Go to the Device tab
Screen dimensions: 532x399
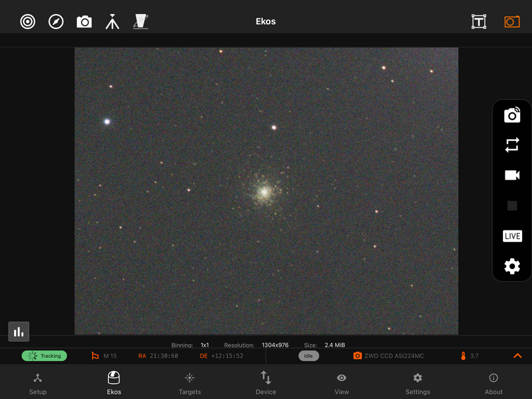266,383
